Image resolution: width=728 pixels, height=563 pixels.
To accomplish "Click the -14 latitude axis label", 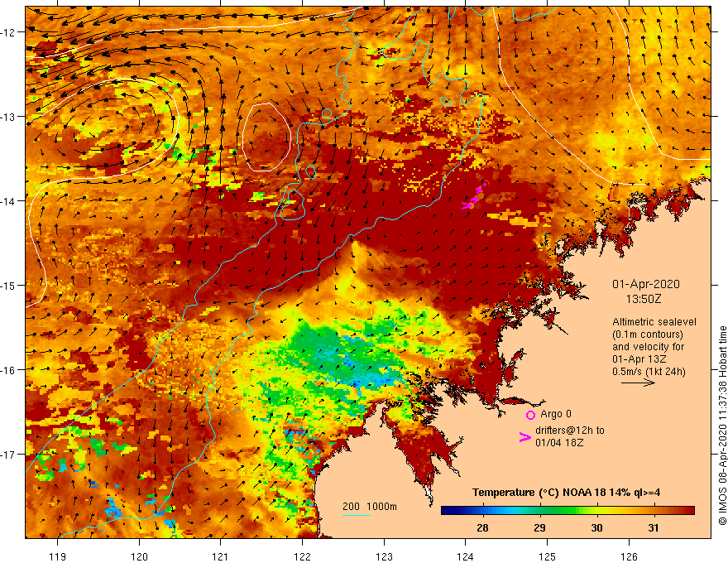I will point(10,200).
